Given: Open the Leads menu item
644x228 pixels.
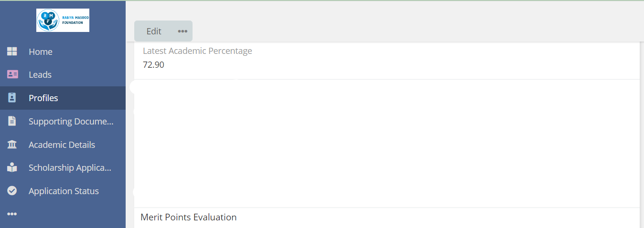Looking at the screenshot, I should click(40, 74).
